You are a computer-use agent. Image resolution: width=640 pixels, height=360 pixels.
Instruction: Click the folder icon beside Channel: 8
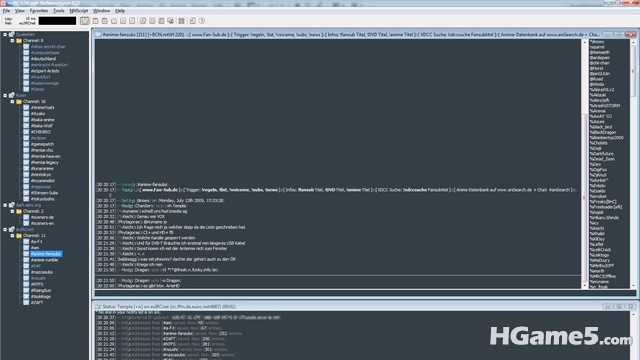click(x=19, y=40)
